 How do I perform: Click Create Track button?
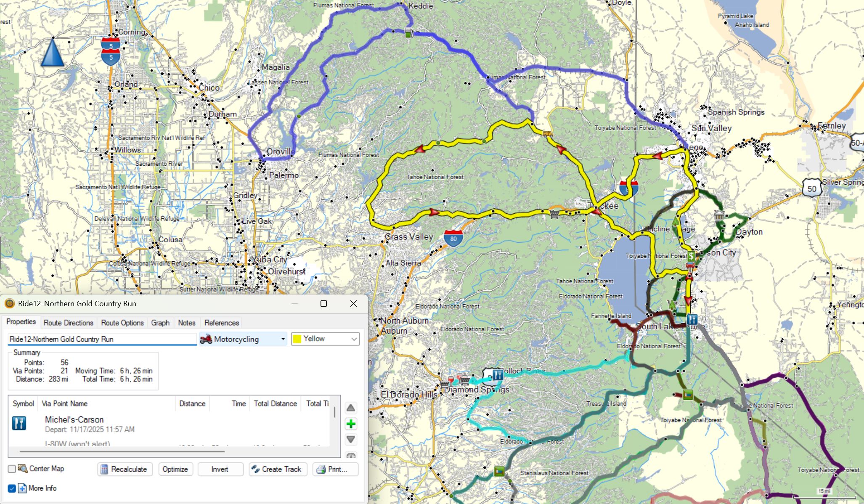tap(278, 469)
